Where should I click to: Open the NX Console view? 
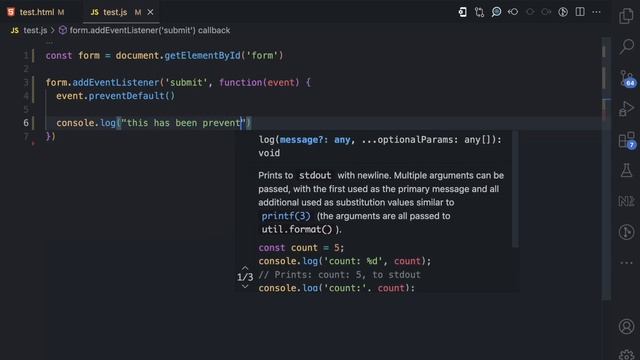pyautogui.click(x=627, y=201)
